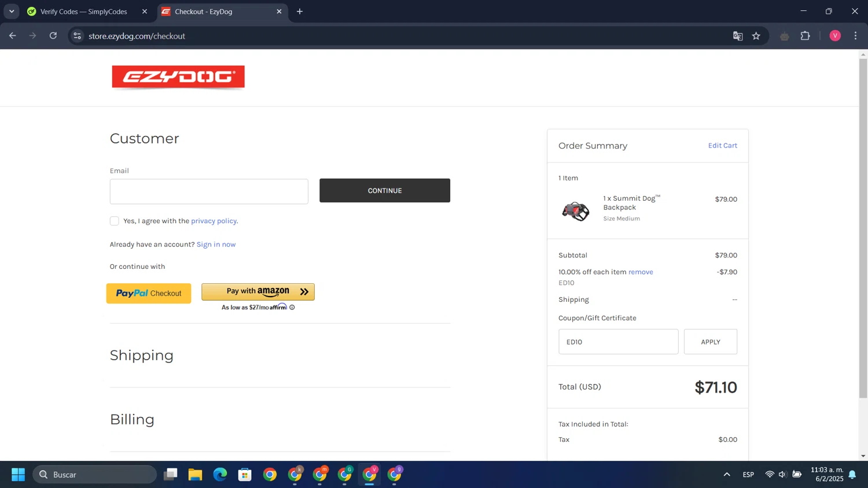Close the Checkout - EzyDog tab
868x488 pixels.
[279, 12]
